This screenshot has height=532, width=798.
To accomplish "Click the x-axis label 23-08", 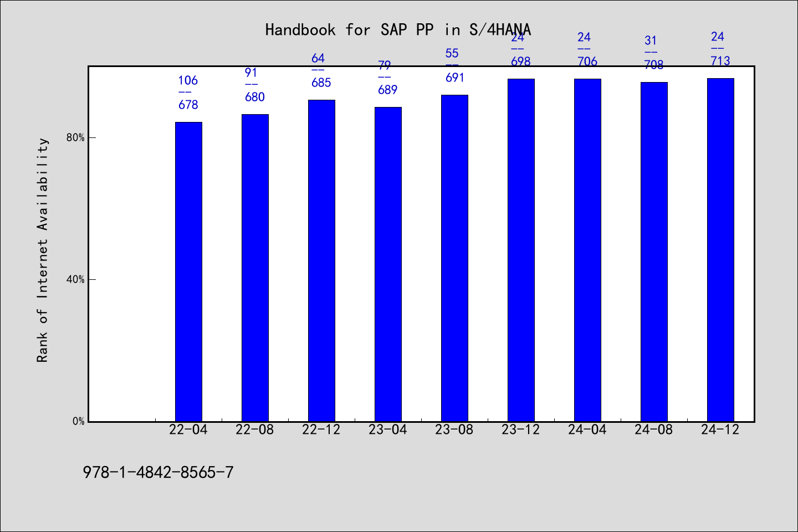I will click(454, 430).
